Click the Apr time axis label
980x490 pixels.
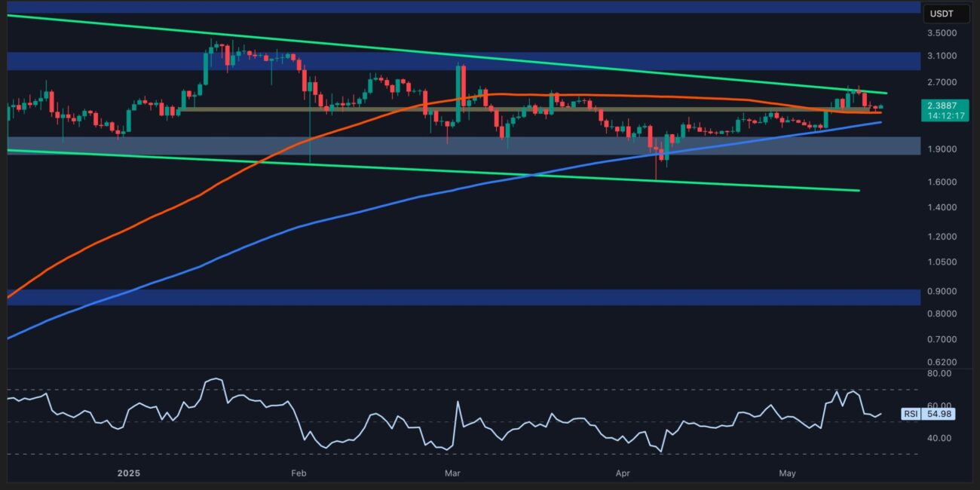tap(623, 473)
